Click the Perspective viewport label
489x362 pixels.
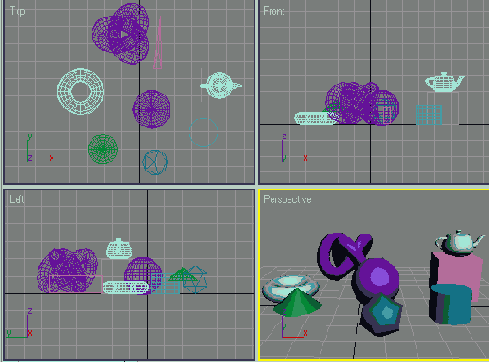[x=287, y=199]
